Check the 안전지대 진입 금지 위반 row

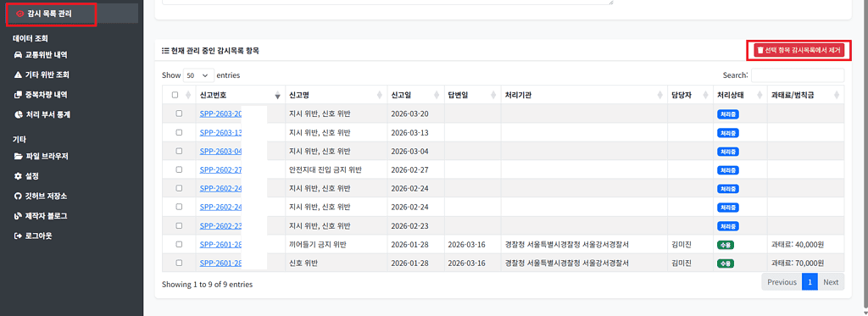tap(179, 169)
